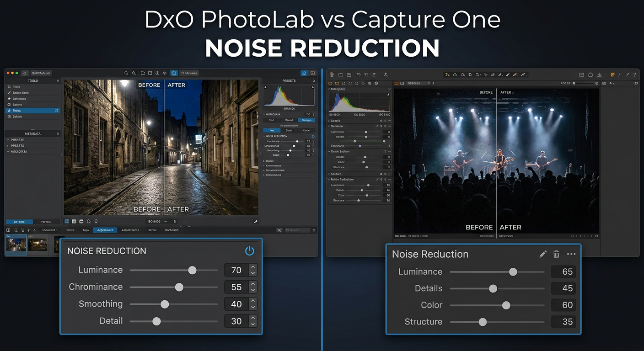The image size is (644, 351).
Task: Click the Structure slider in enlarged Capture One panel
Action: [x=497, y=322]
